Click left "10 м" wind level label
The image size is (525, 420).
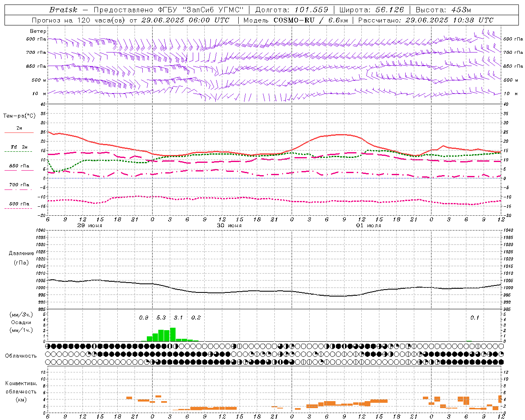tap(39, 94)
